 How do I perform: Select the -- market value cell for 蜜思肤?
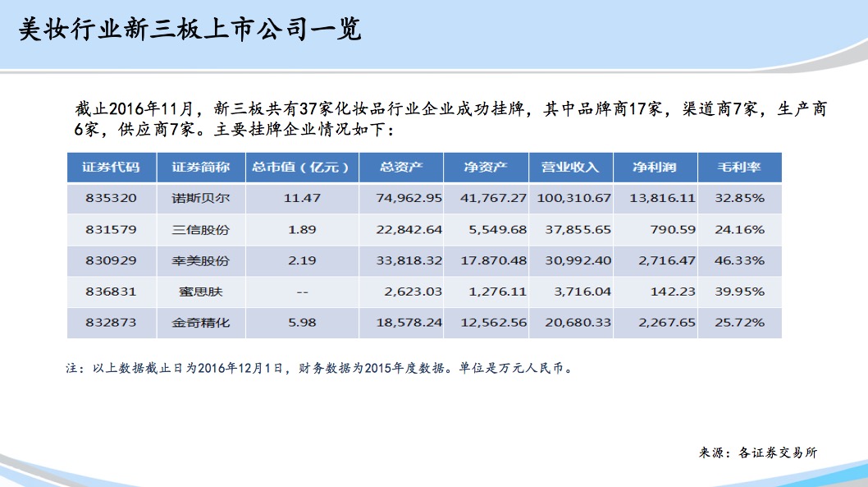[x=302, y=292]
